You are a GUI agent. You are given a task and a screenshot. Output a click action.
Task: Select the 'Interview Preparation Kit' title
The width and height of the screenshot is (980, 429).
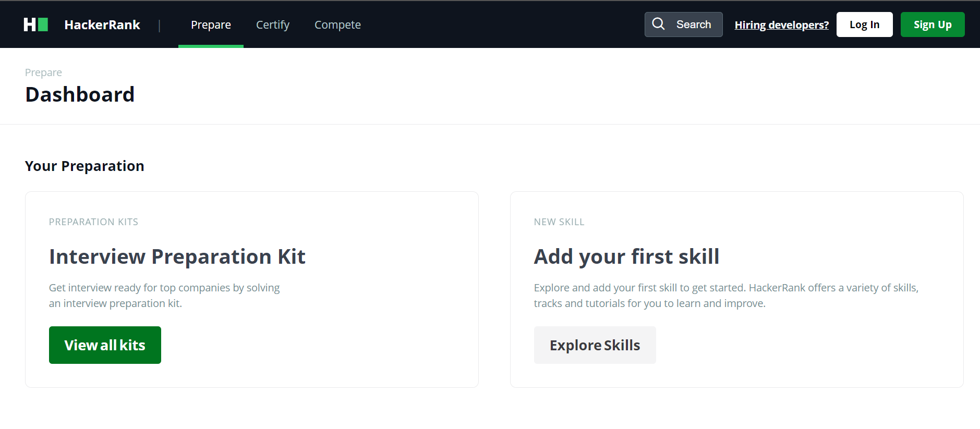tap(177, 256)
